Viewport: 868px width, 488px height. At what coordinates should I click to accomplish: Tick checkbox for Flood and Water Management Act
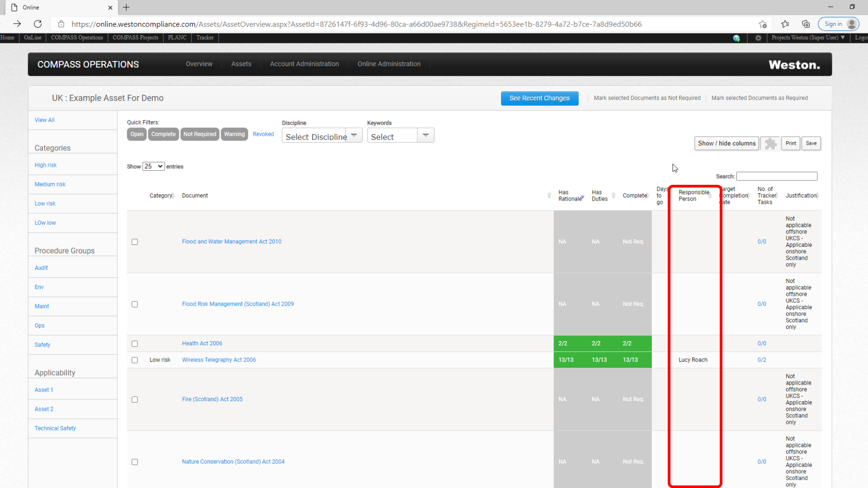[x=135, y=242]
